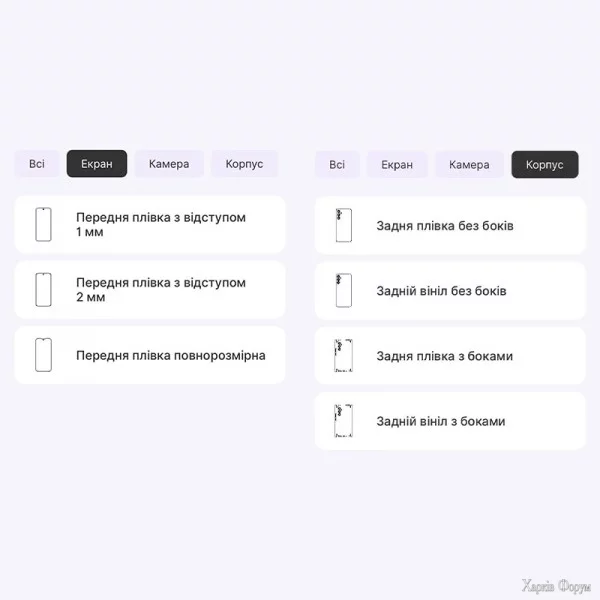
Task: Open the Екран tab in right panel
Action: click(397, 165)
